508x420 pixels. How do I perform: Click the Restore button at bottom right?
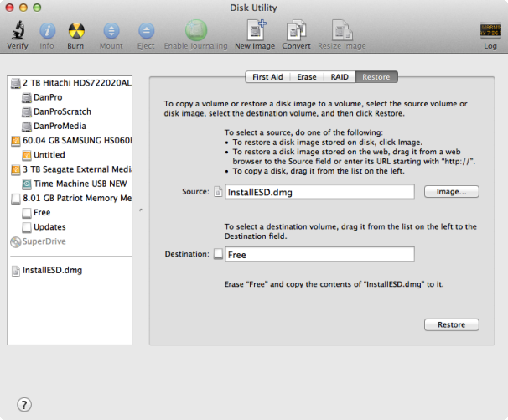[x=452, y=324]
